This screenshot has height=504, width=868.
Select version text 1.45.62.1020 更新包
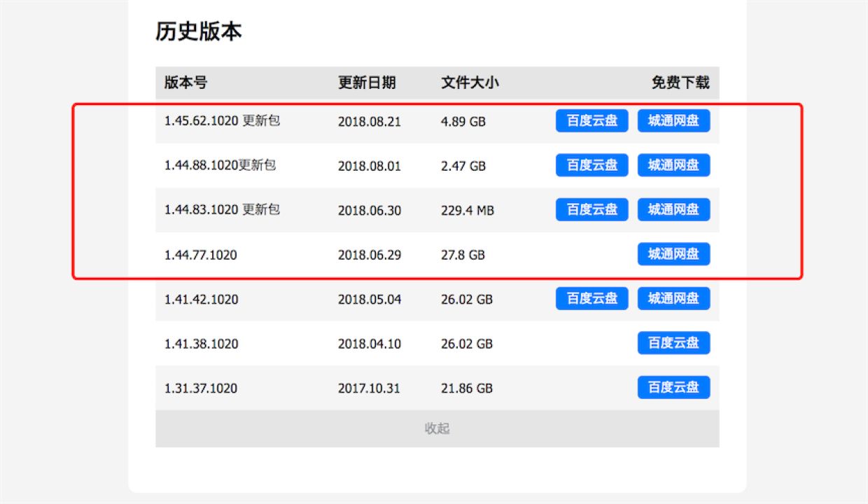[223, 121]
